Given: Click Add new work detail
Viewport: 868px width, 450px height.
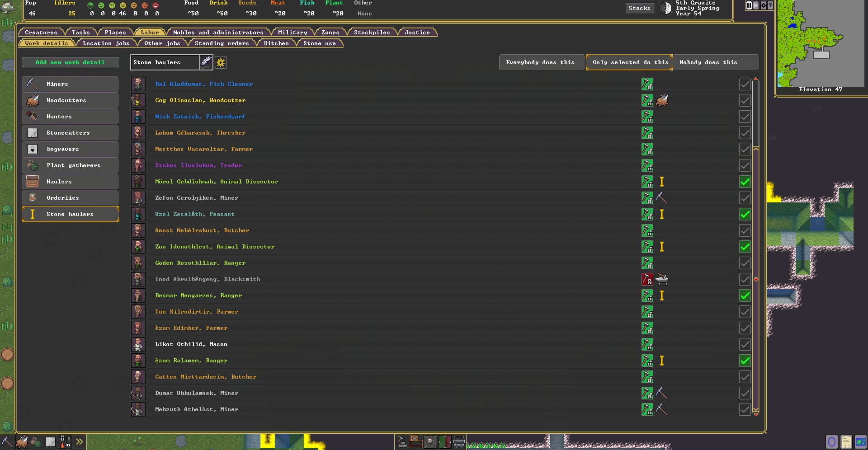Looking at the screenshot, I should click(x=70, y=62).
